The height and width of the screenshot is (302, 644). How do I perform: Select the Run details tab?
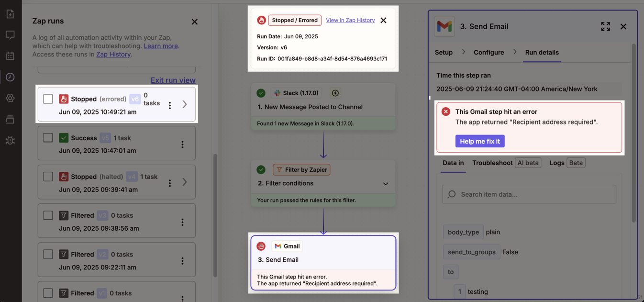click(x=542, y=52)
